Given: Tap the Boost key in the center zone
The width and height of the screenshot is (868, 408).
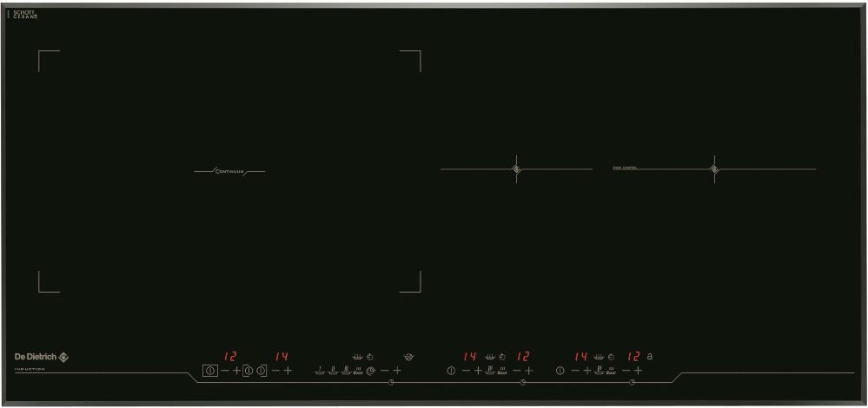Looking at the screenshot, I should coord(502,371).
